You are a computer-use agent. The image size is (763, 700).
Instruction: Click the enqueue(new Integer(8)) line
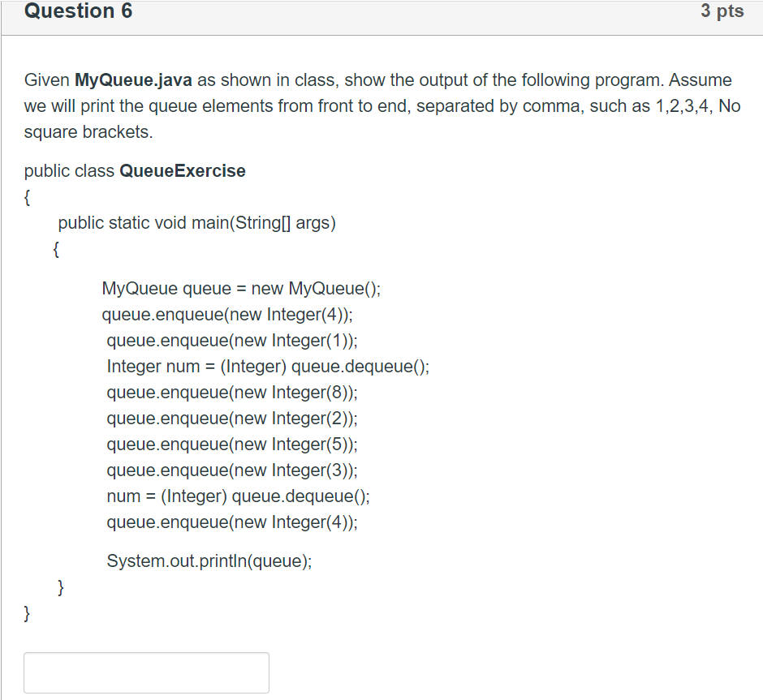(231, 392)
